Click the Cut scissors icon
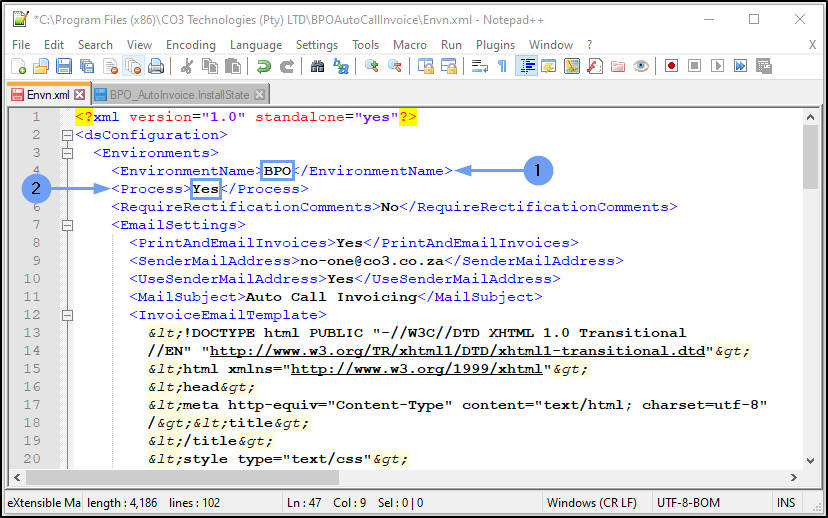The width and height of the screenshot is (828, 518). point(186,66)
